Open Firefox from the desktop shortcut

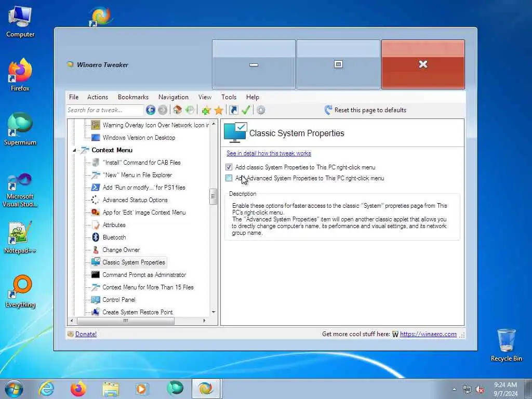(x=20, y=74)
